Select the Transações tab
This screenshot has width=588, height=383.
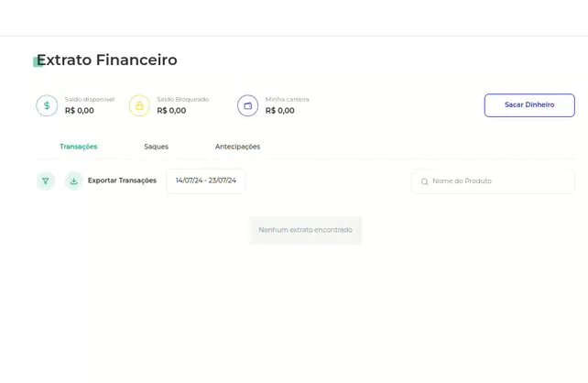click(x=79, y=147)
